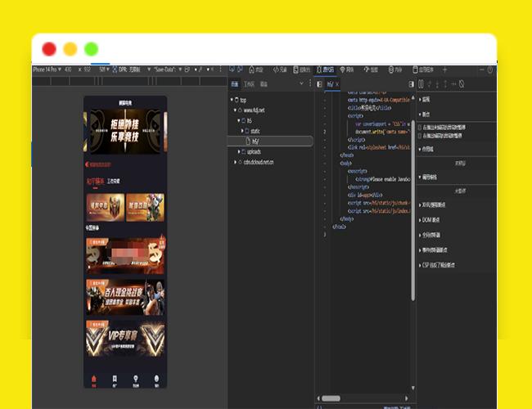This screenshot has width=532, height=409.
Task: Expand the cdn.dcloud.net.cn domain node
Action: click(x=235, y=162)
